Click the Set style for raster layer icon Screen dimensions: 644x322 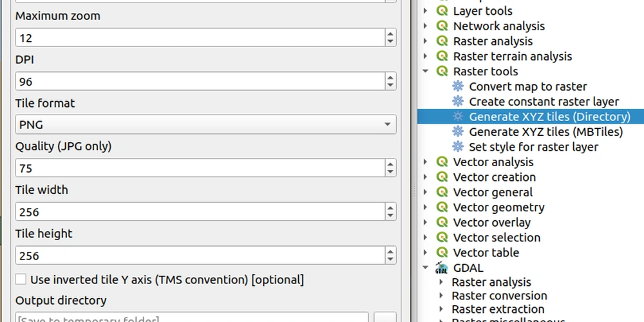click(458, 147)
